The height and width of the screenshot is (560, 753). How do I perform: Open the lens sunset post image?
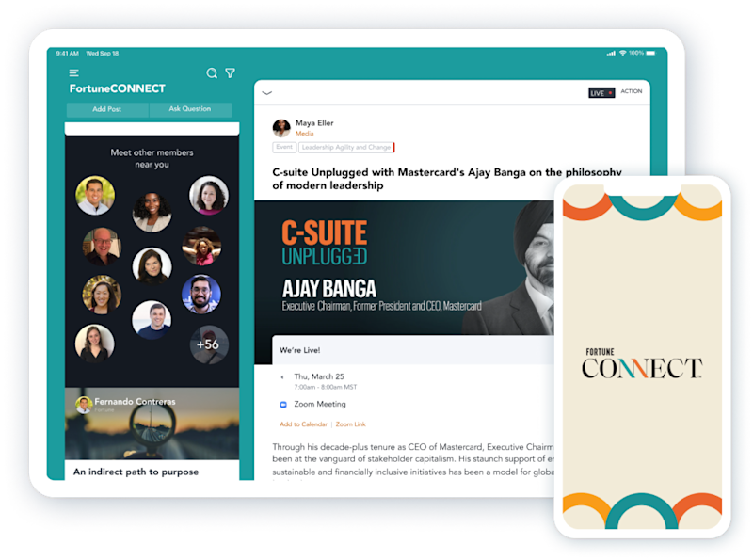(152, 424)
